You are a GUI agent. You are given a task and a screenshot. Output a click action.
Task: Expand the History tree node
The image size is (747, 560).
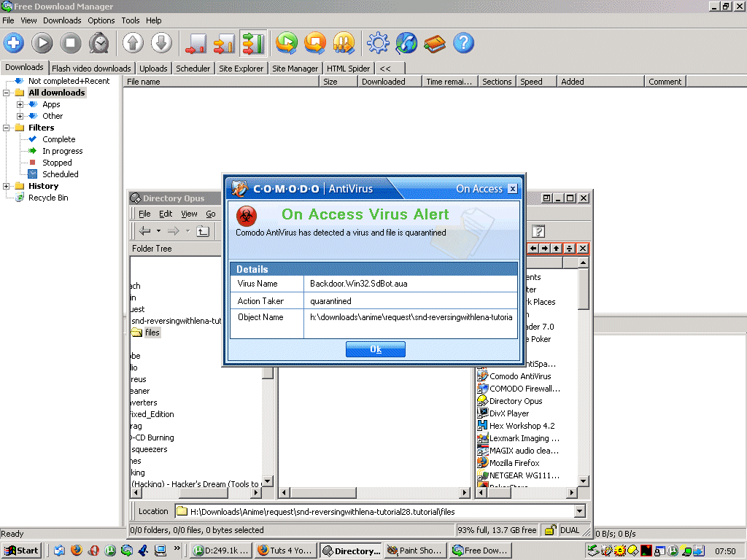pos(6,186)
